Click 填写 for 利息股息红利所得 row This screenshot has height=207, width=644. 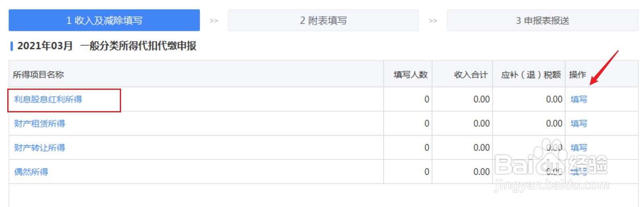(579, 99)
